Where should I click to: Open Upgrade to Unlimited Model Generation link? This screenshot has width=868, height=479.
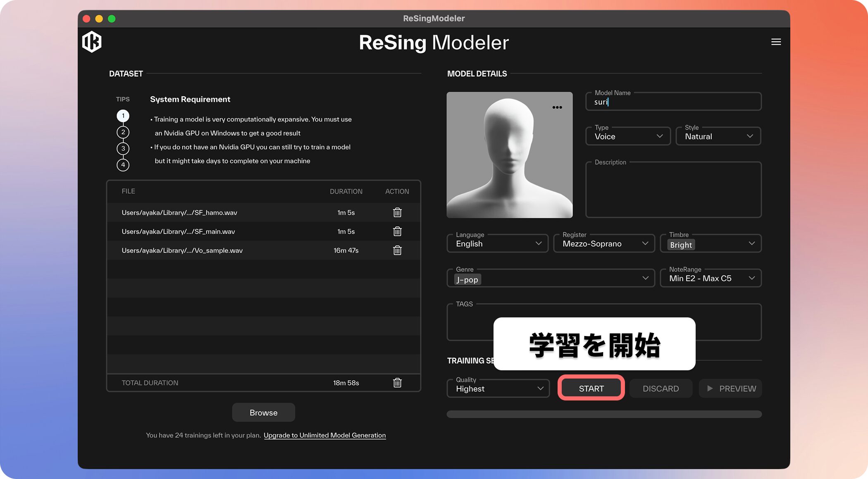pyautogui.click(x=324, y=435)
